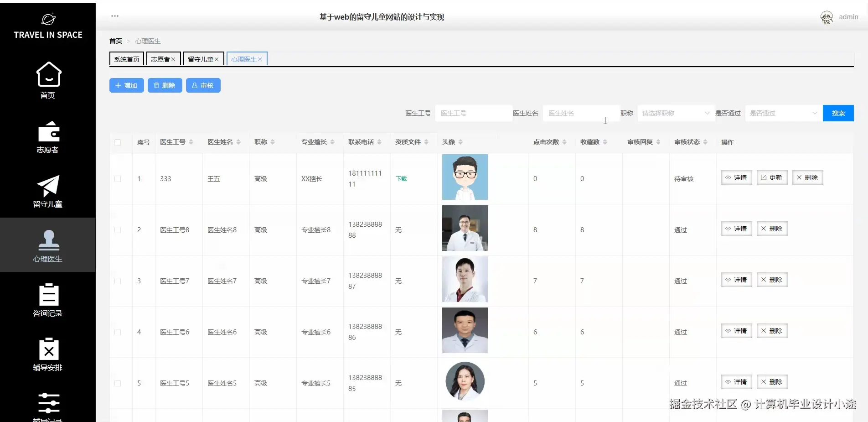Image resolution: width=868 pixels, height=422 pixels.
Task: Close the 心理医生 tab with its X
Action: [260, 59]
